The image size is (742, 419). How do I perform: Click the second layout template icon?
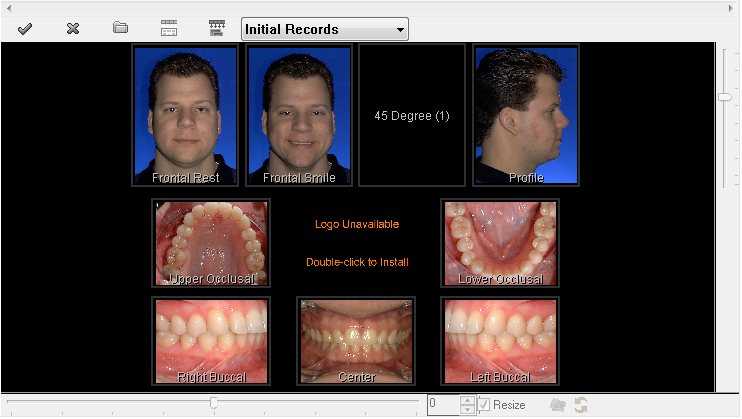(x=217, y=28)
